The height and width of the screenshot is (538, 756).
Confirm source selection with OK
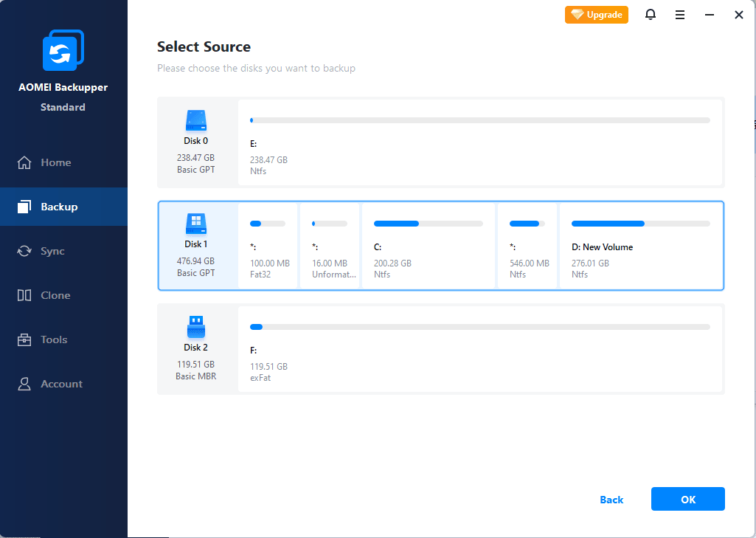point(687,499)
